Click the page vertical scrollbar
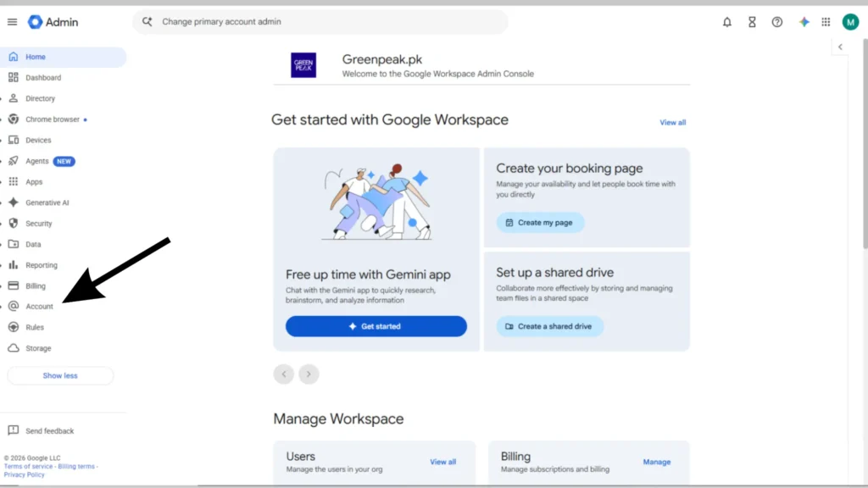Screen dimensions: 868x488 [x=865, y=144]
